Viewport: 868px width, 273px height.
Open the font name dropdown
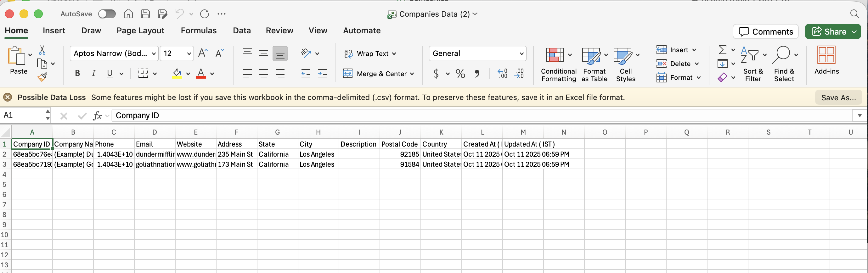[154, 53]
